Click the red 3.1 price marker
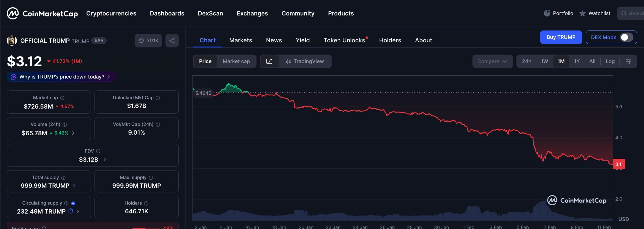 click(x=619, y=164)
